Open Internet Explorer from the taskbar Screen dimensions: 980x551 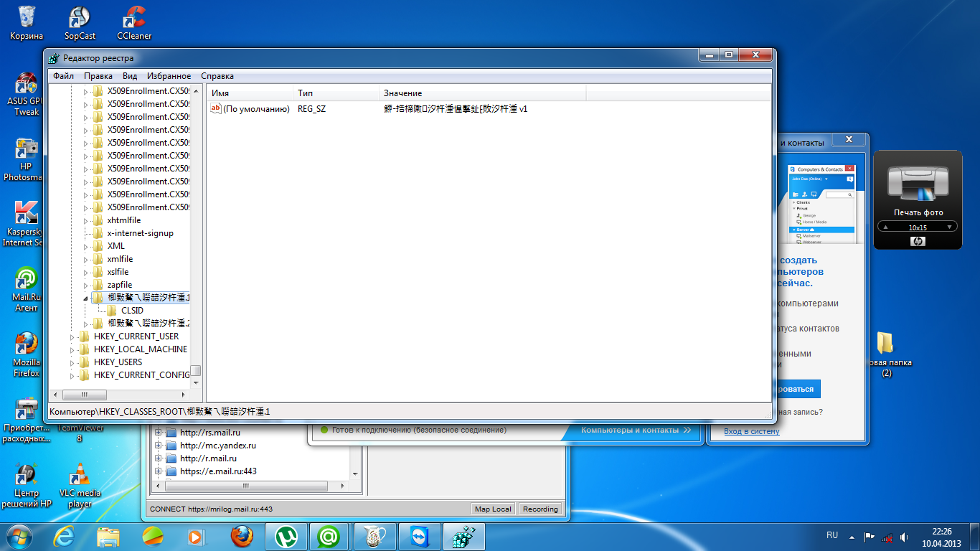pos(65,536)
